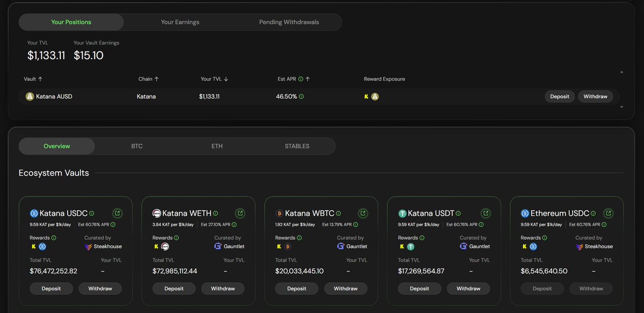Click Steakhouse curator logo on Katana USDC card
Viewport: 644px width, 313px height.
click(88, 246)
